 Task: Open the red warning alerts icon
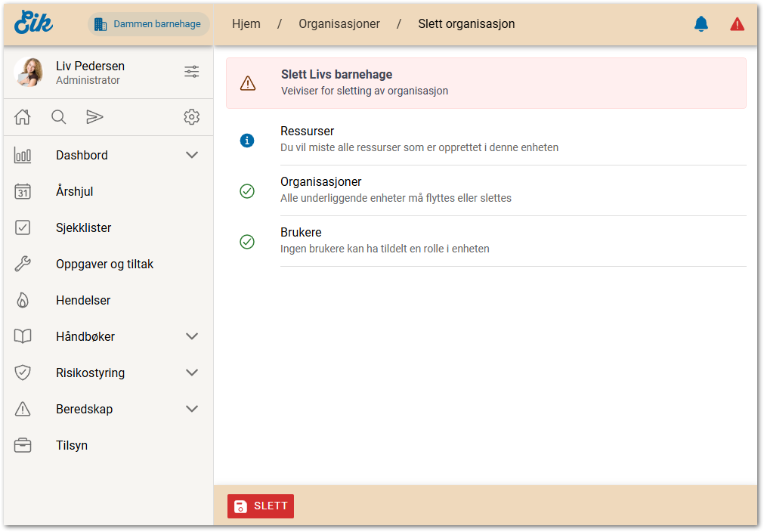point(737,24)
